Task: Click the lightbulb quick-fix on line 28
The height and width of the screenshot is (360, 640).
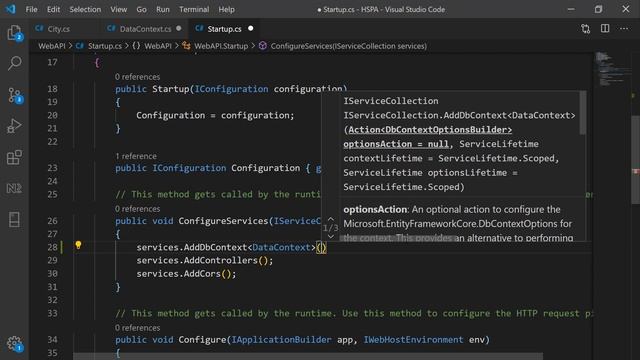Action: pos(78,245)
